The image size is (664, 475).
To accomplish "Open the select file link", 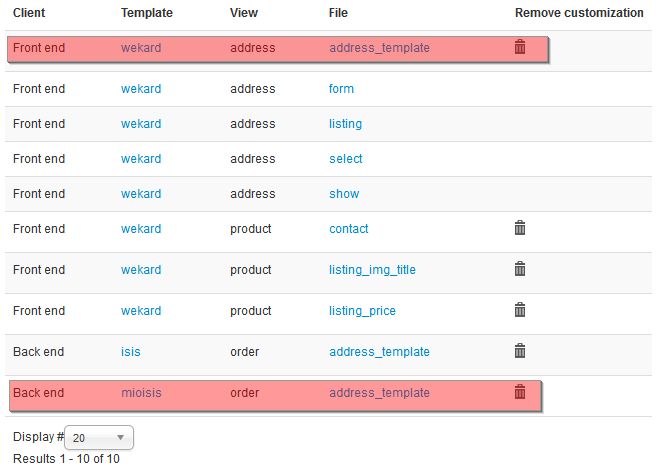I will [x=346, y=159].
